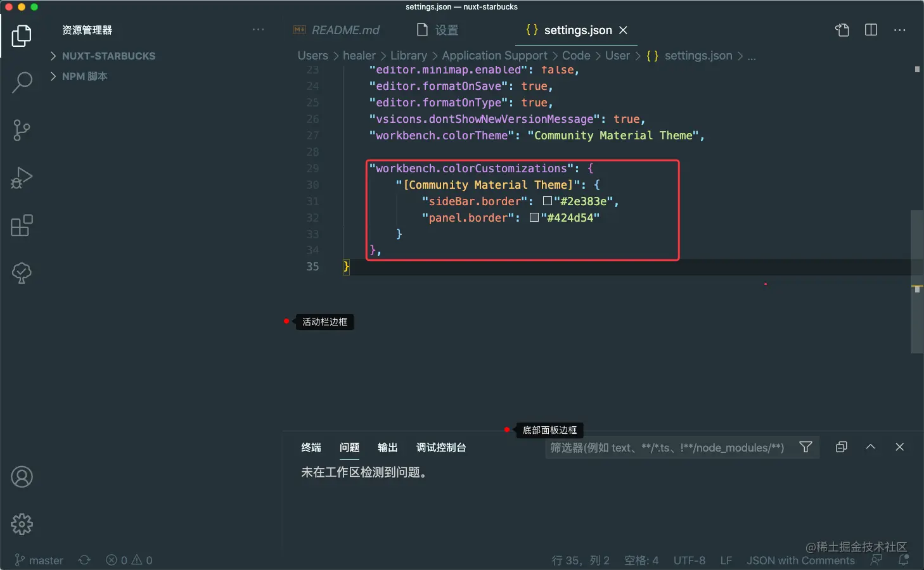Synchronize changes from the status bar
The height and width of the screenshot is (570, 924).
pos(84,560)
